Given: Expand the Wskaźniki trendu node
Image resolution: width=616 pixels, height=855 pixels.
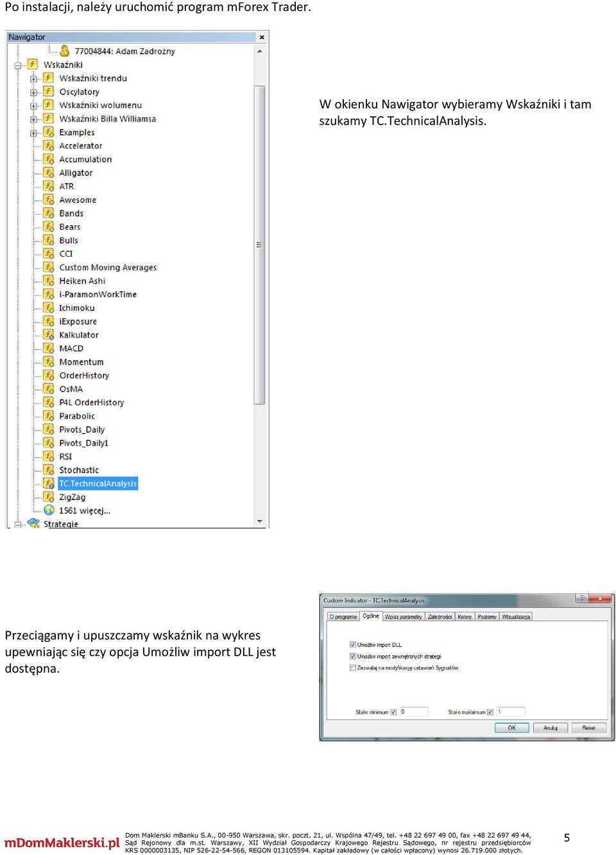Looking at the screenshot, I should (x=33, y=79).
